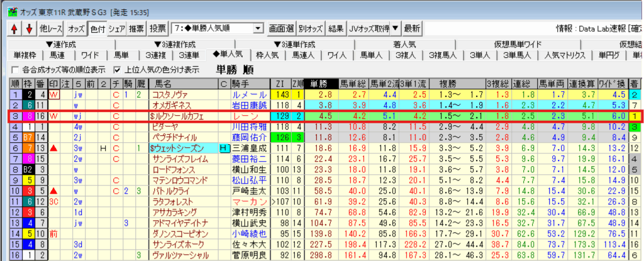Switch to the 馬連人 tab
This screenshot has height=261, width=644.
303,55
